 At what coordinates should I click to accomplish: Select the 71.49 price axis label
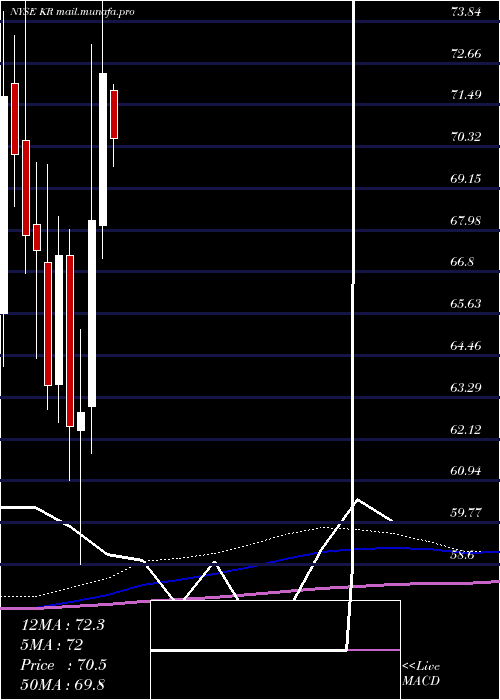[466, 95]
